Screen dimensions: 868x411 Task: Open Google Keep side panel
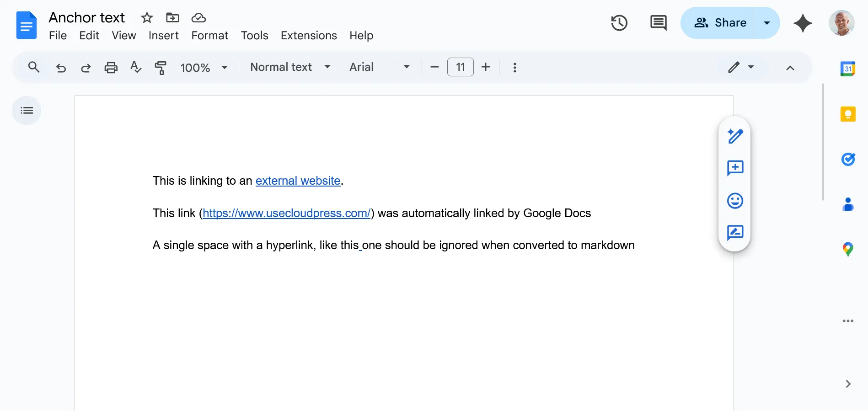(848, 114)
